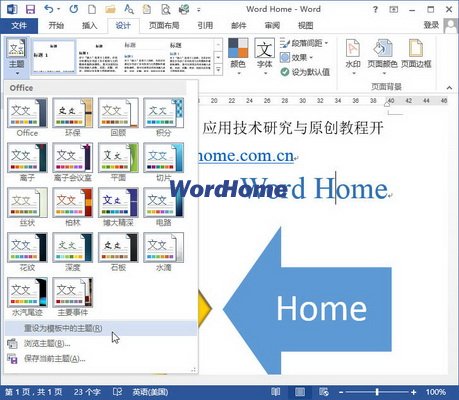Open the Help question mark icon
Viewport: 459px width, 400px height.
375,9
